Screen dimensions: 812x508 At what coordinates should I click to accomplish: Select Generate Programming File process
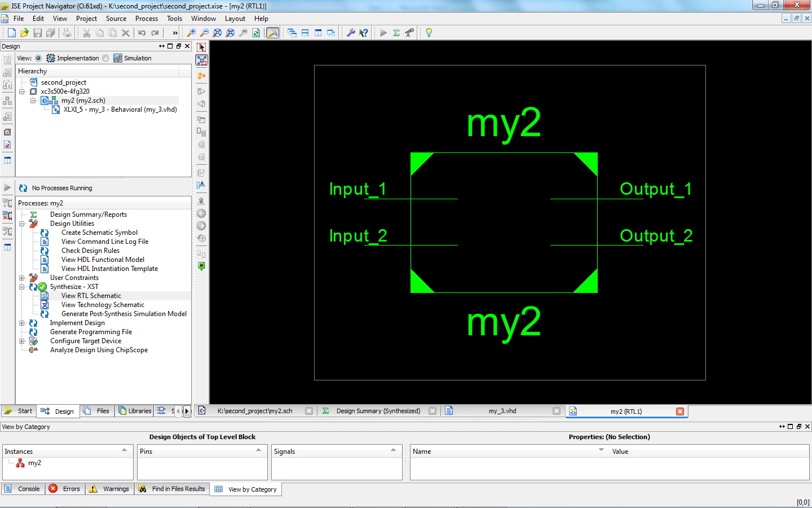[x=91, y=332]
